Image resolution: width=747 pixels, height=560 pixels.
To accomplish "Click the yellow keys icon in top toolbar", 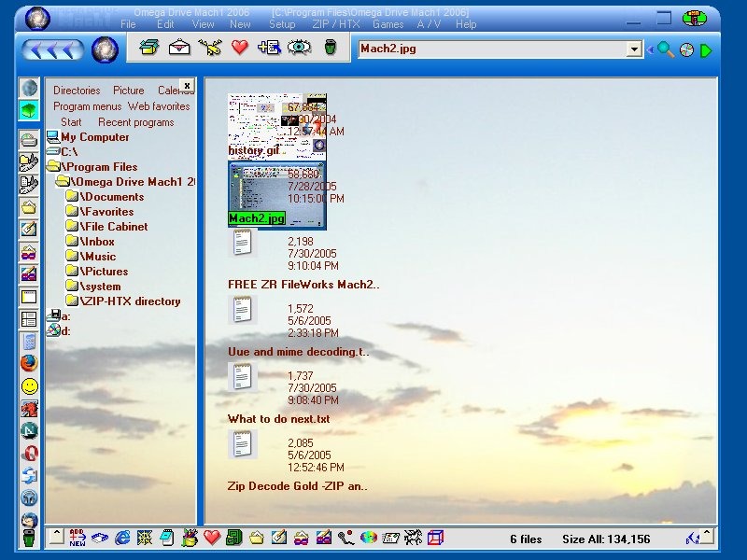I will (210, 48).
